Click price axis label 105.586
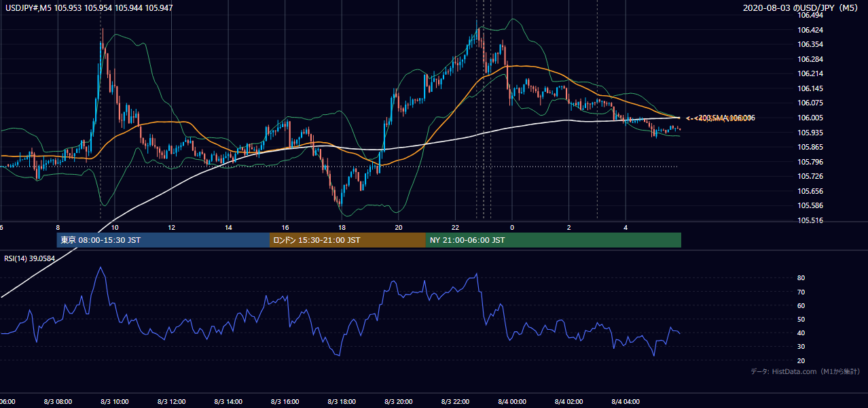The height and width of the screenshot is (408, 868). [811, 205]
